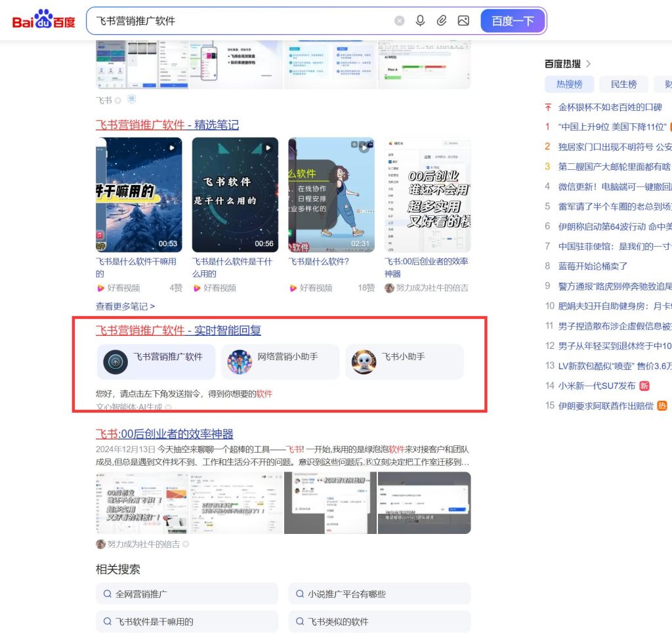
Task: Switch to the 民生榜 tab
Action: point(623,84)
